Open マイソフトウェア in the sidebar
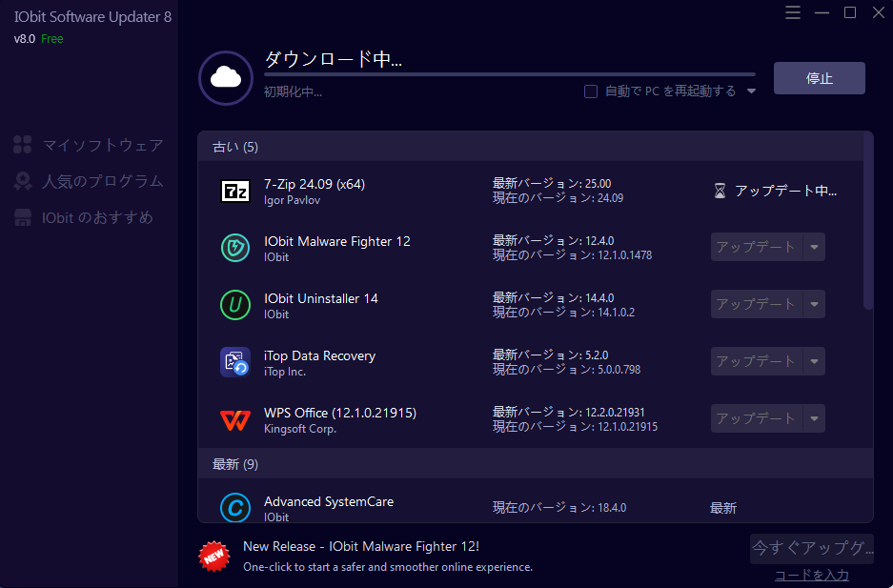Viewport: 893px width, 588px height. (x=89, y=145)
